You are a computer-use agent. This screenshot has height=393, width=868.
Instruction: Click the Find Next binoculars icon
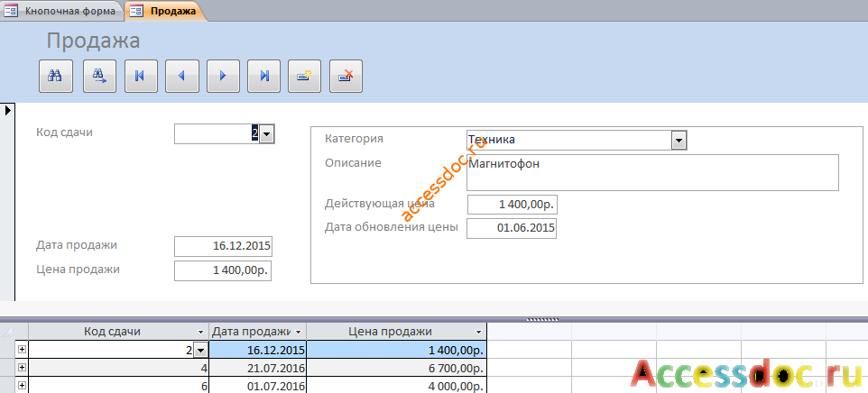click(99, 77)
